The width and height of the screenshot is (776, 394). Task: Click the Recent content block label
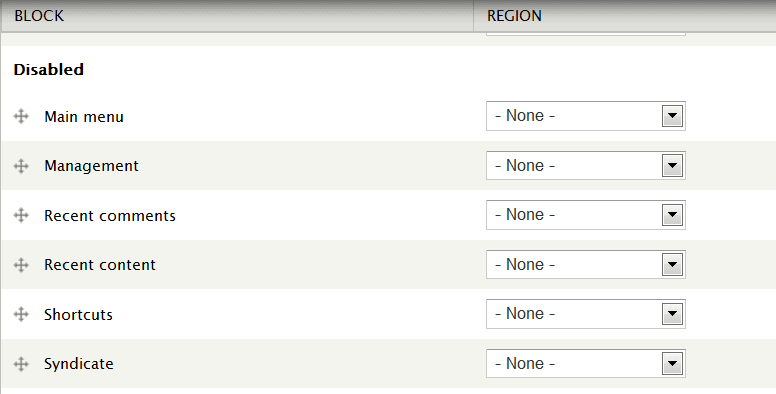[99, 265]
